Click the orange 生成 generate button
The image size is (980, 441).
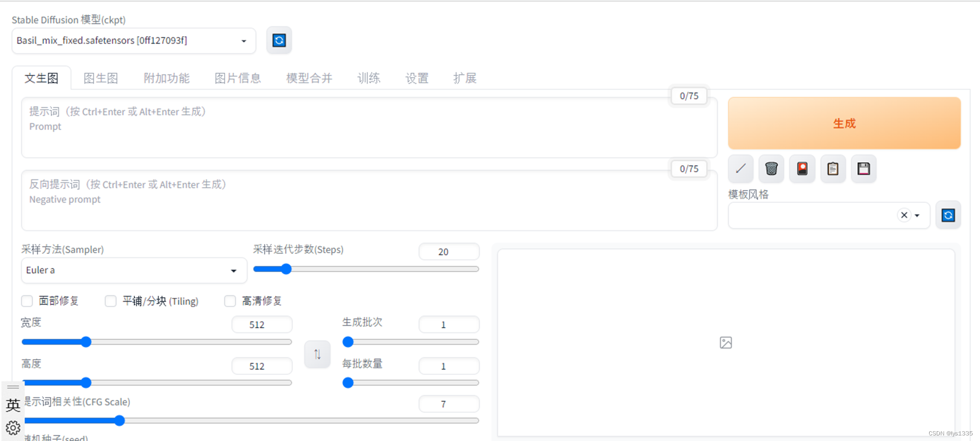click(844, 123)
